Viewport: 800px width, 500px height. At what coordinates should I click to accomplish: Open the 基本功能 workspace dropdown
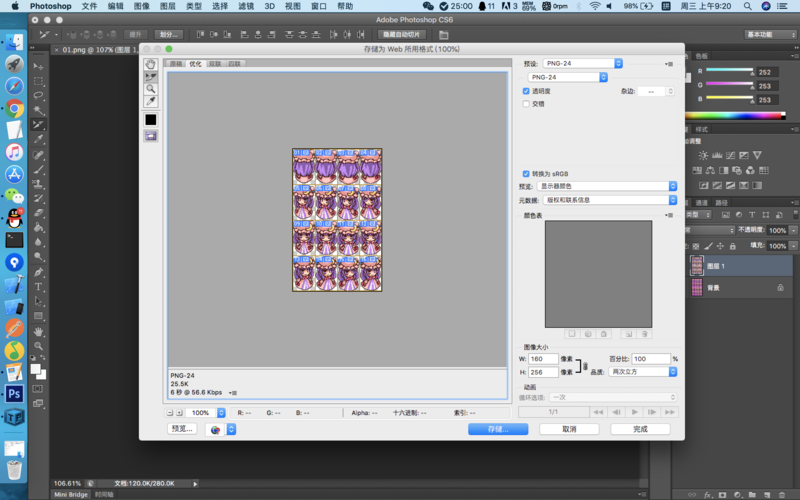[770, 35]
